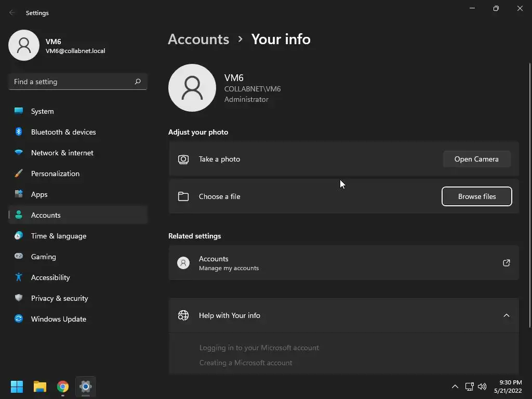The width and height of the screenshot is (532, 399).
Task: Click the Bluetooth & devices icon
Action: (19, 132)
